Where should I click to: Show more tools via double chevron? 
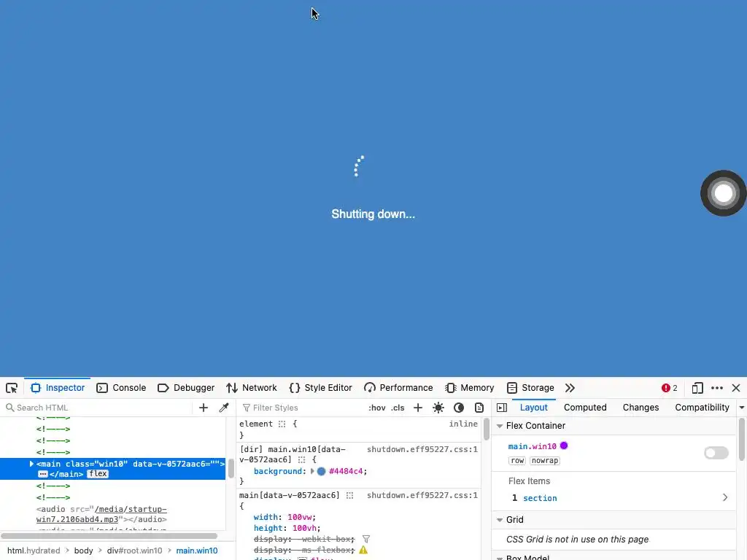(x=570, y=388)
